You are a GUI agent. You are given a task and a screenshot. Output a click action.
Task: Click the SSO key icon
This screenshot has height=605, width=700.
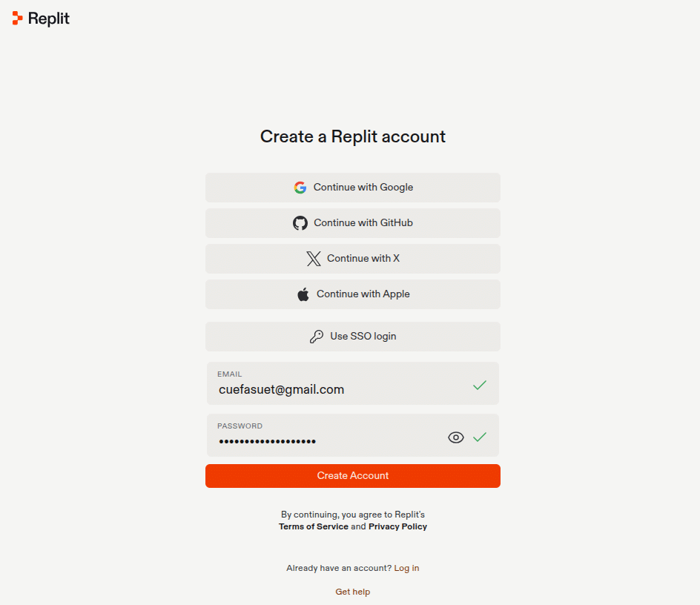pos(317,337)
